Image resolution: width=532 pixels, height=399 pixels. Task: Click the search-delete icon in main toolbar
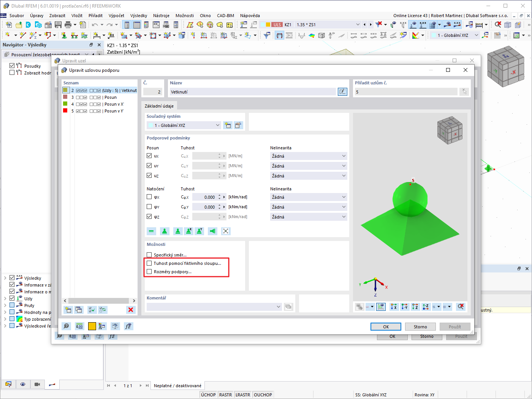click(498, 25)
